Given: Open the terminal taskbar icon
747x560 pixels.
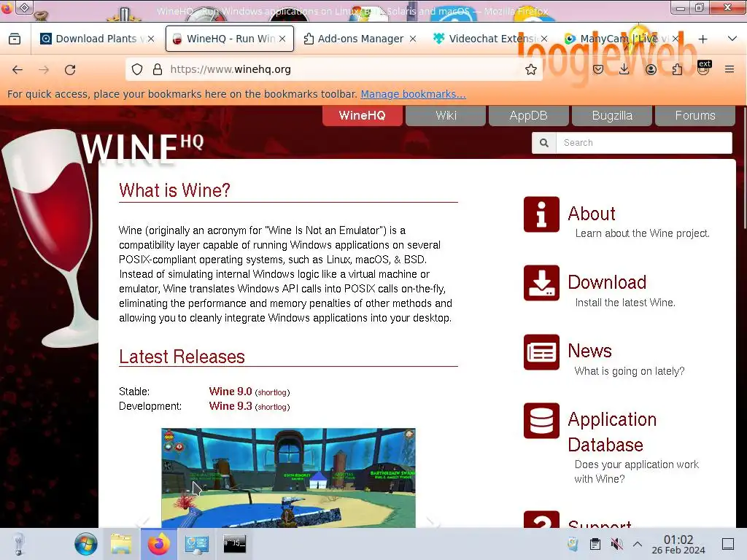Looking at the screenshot, I should [x=234, y=543].
